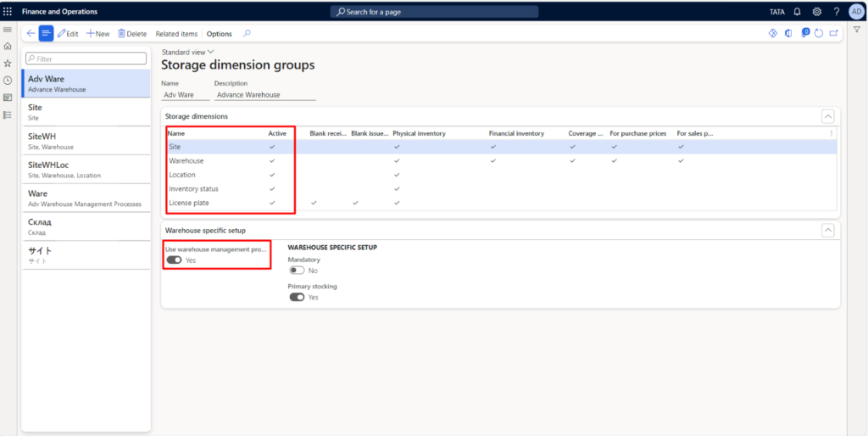868x436 pixels.
Task: Toggle Financial inventory checkbox for Warehouse row
Action: tap(492, 160)
